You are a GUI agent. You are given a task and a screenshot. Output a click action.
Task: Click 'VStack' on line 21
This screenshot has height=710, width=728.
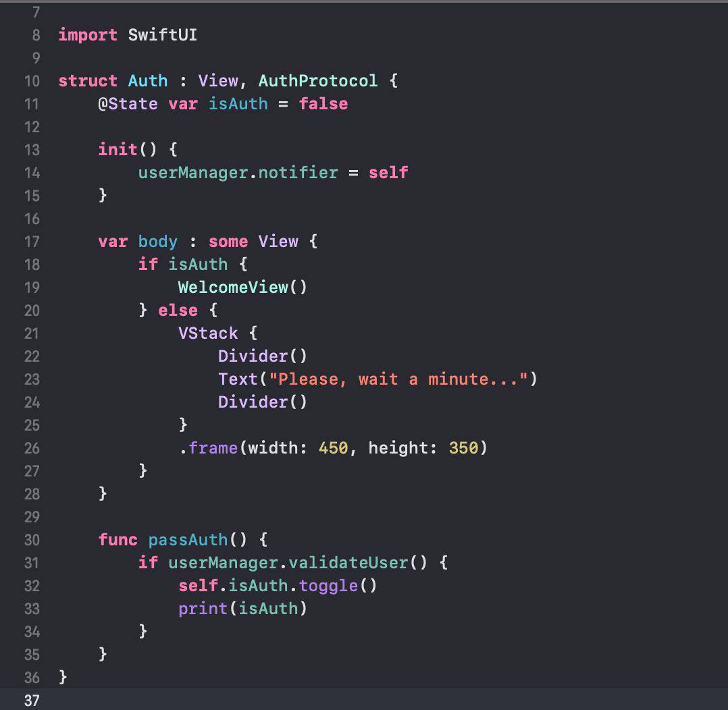pos(207,333)
